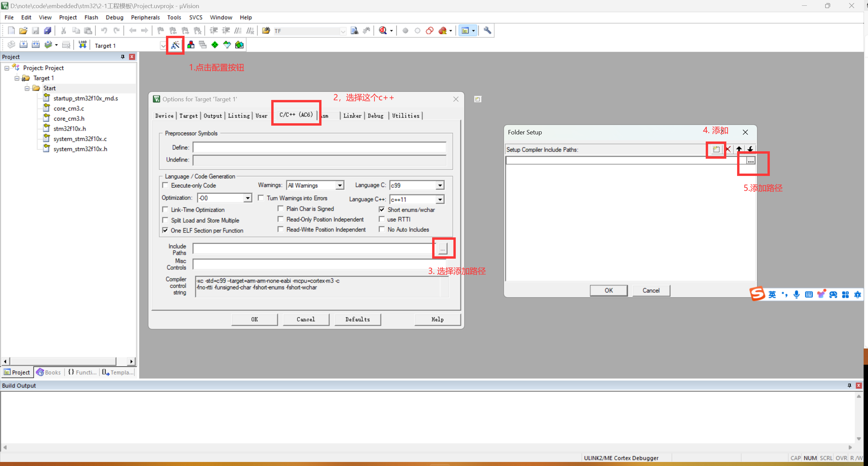Viewport: 868px width, 466px height.
Task: Click the Select Software Packs icon
Action: click(x=227, y=45)
